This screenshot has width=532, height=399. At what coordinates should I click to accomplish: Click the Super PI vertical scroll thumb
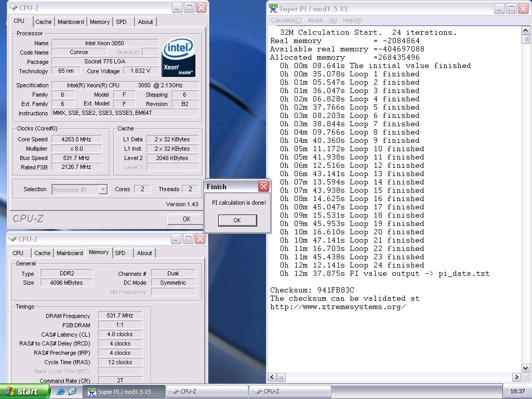[x=526, y=39]
